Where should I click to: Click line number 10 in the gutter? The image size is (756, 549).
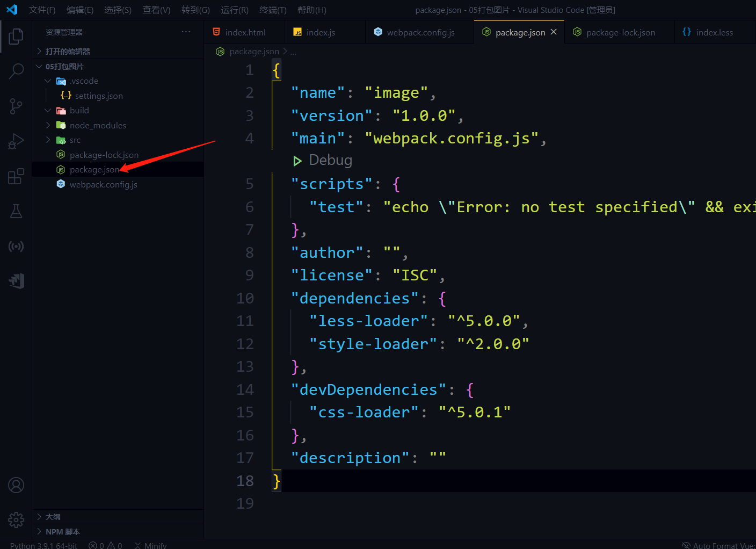[x=245, y=298]
